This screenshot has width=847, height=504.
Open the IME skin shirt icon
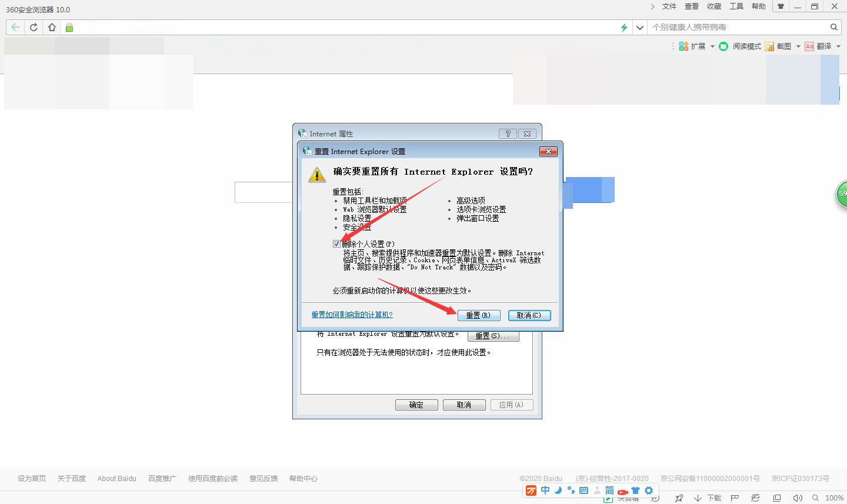pos(635,490)
